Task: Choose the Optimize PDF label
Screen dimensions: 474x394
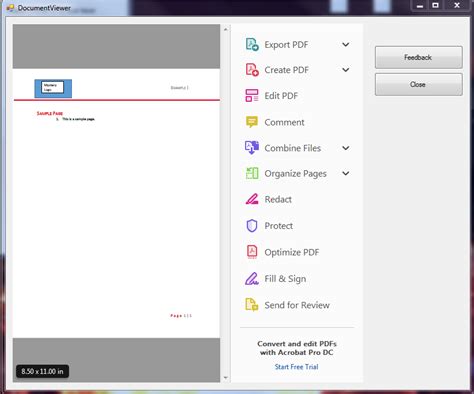Action: coord(292,252)
